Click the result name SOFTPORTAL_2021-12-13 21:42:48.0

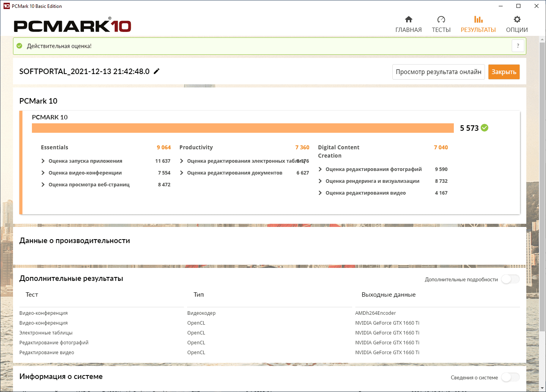pos(84,71)
